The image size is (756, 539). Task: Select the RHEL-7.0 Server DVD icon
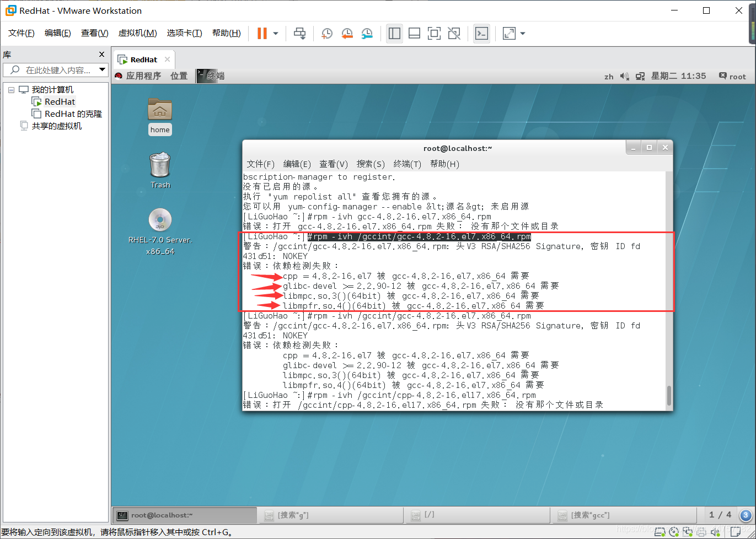click(160, 232)
